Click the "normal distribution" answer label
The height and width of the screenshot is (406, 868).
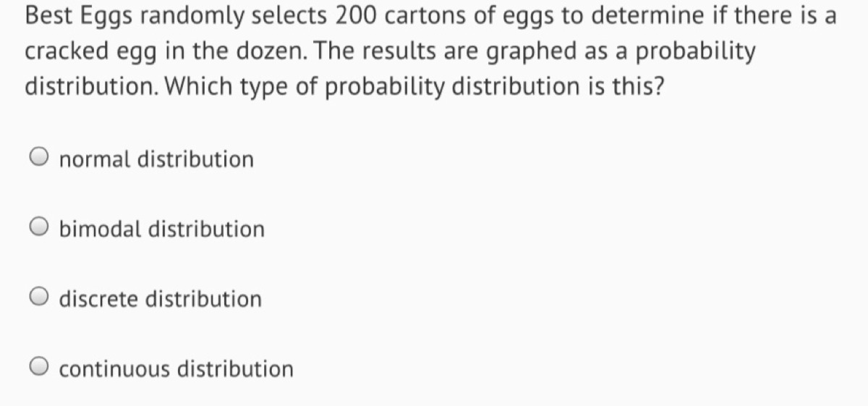156,158
